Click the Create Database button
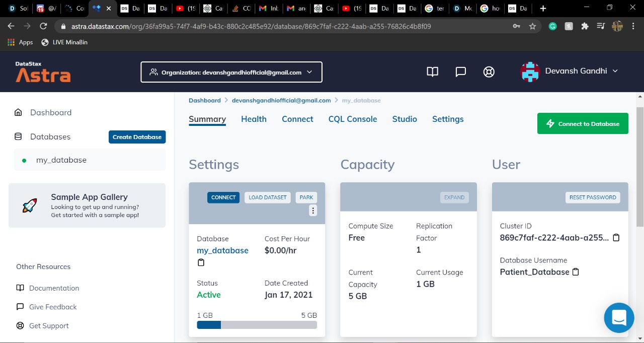The image size is (644, 343). (x=137, y=137)
